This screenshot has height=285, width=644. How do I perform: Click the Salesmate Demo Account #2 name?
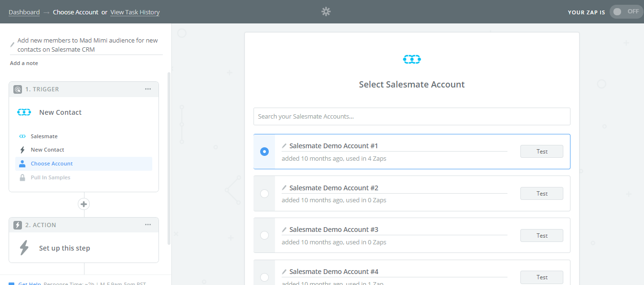pos(334,188)
